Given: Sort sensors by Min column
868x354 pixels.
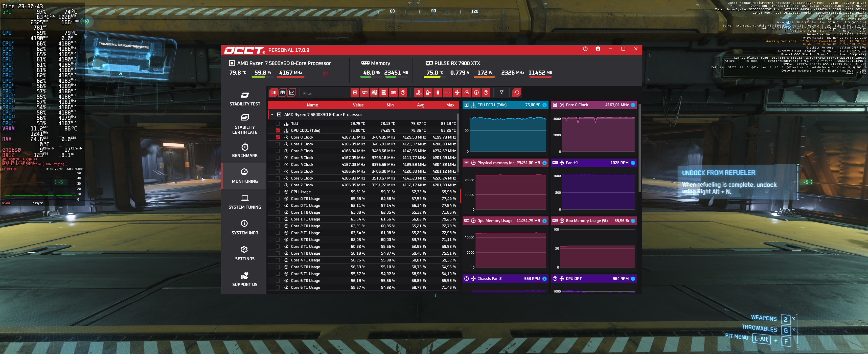Looking at the screenshot, I should (x=390, y=105).
